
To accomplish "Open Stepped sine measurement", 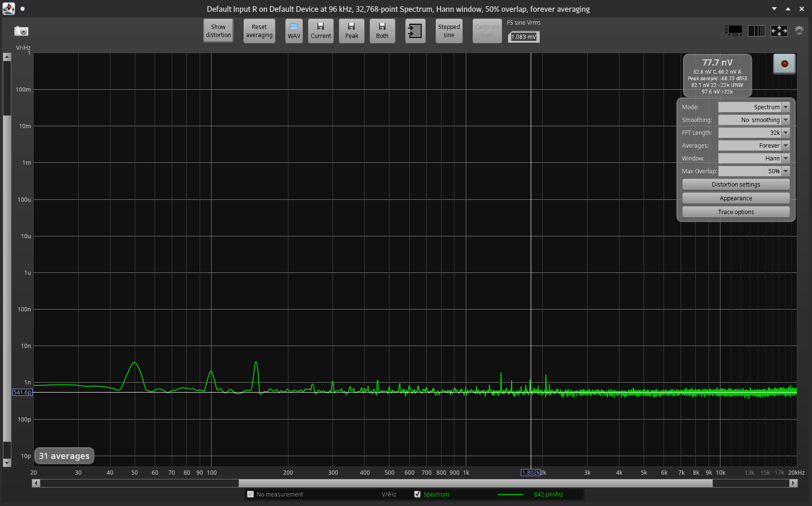I will point(449,31).
